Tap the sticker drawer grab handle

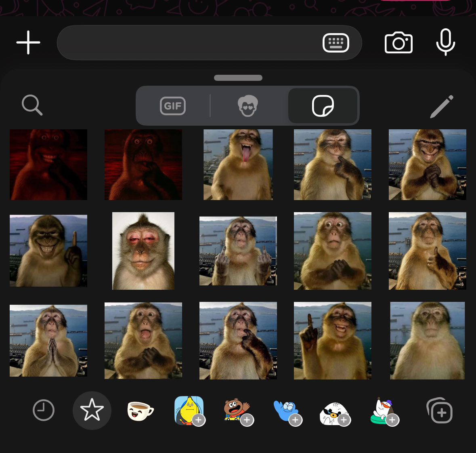[x=238, y=78]
